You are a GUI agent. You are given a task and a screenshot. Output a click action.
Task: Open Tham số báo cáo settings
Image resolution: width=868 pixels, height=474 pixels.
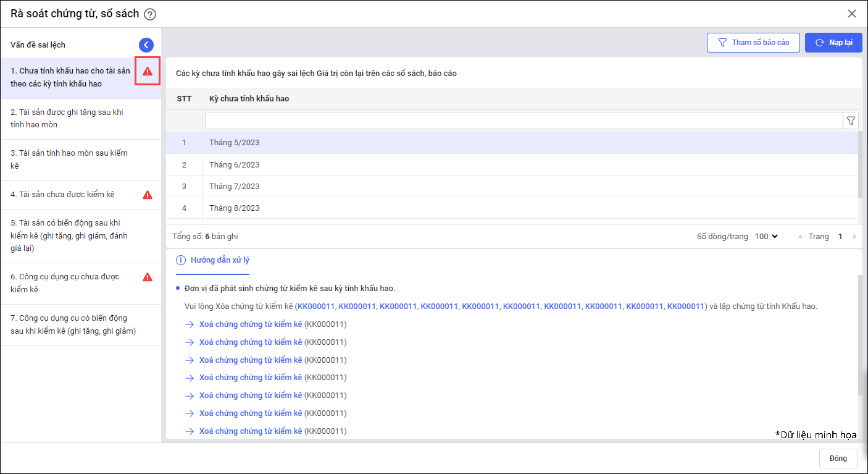pyautogui.click(x=753, y=43)
